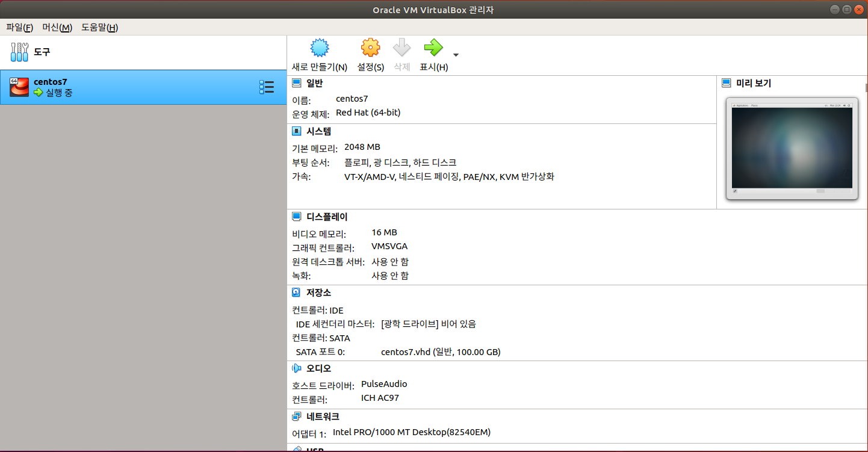Click the host driver PulseAudio value
The image size is (868, 452).
pos(384,384)
